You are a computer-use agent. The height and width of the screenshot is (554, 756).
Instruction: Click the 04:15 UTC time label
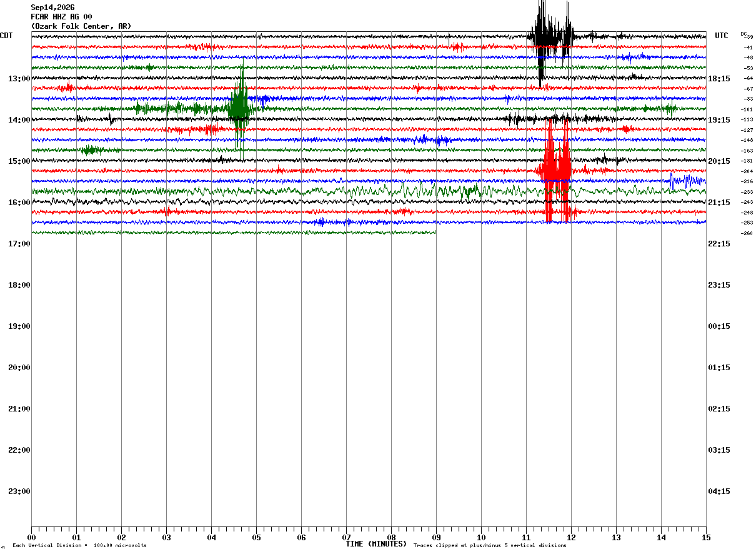(x=719, y=491)
